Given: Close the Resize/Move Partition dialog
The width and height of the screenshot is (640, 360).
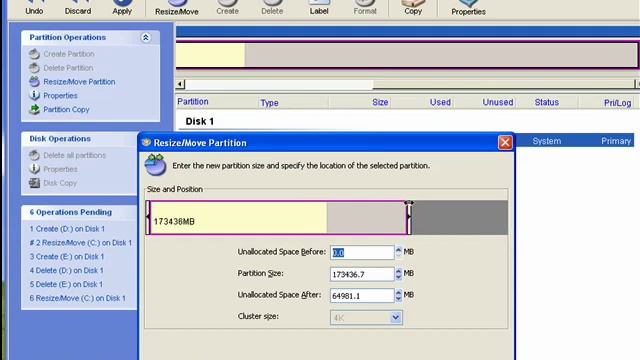Looking at the screenshot, I should 505,142.
